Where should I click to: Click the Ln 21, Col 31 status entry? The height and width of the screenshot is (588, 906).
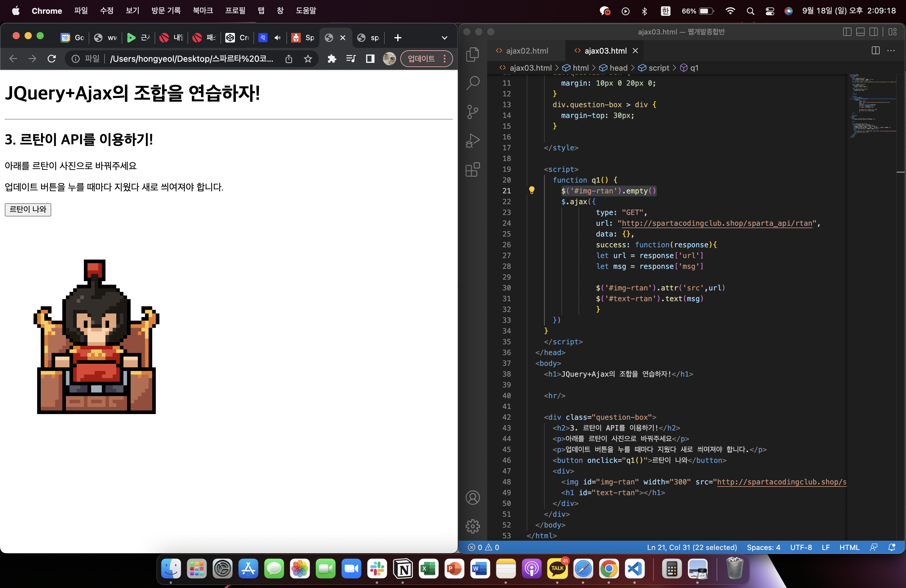tap(692, 547)
